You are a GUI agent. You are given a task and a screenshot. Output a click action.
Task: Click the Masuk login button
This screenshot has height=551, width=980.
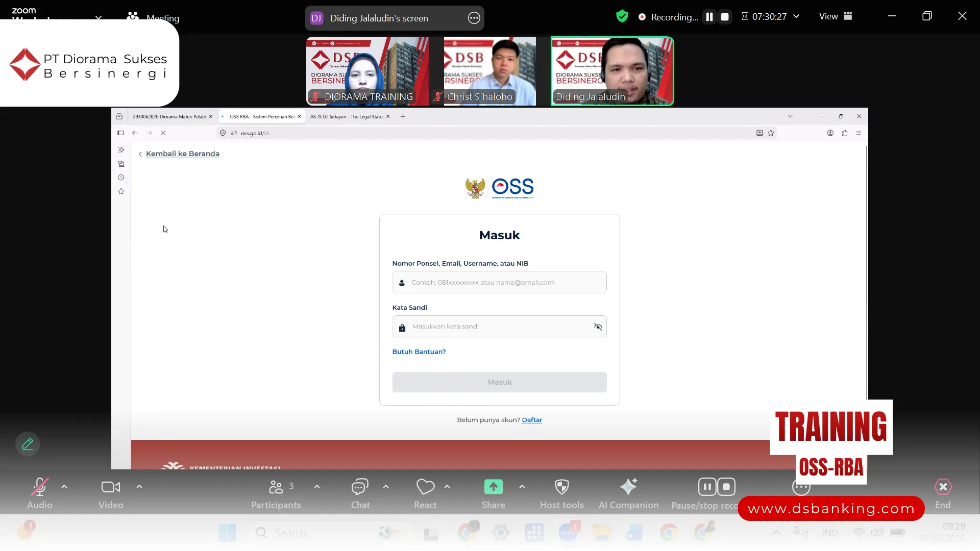tap(499, 382)
